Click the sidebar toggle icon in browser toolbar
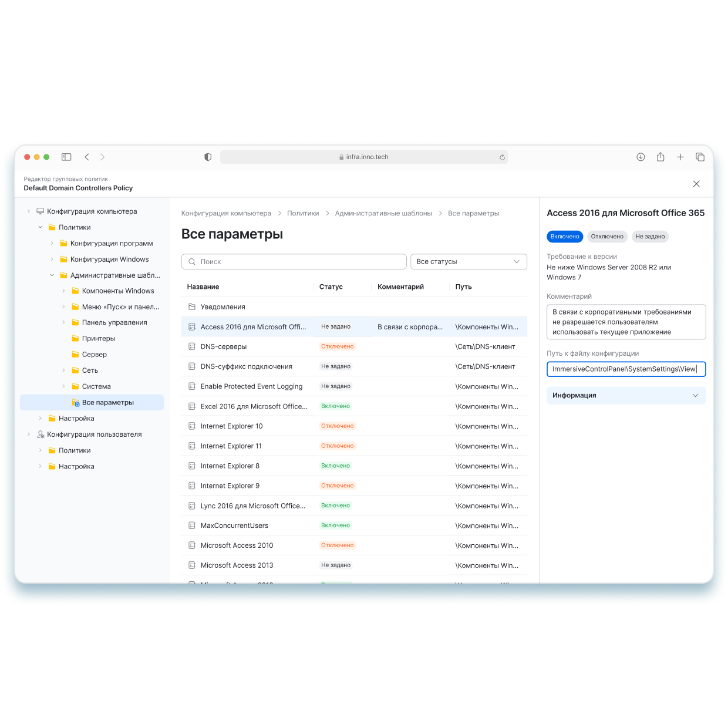 coord(66,157)
